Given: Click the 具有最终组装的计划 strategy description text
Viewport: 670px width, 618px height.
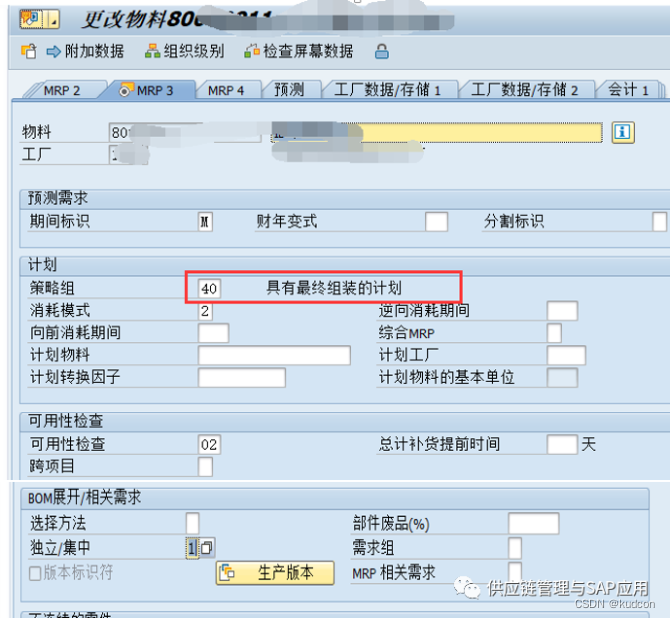Looking at the screenshot, I should click(x=334, y=288).
